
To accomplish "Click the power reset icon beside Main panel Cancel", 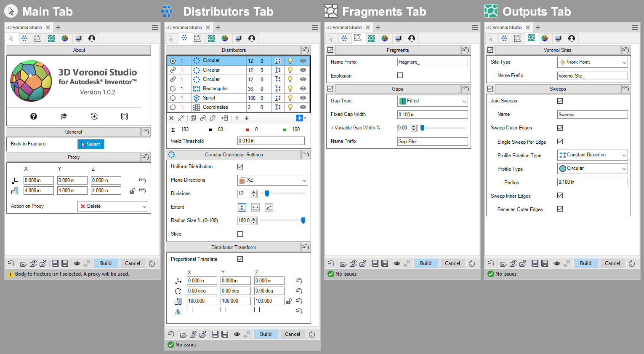I will click(x=152, y=264).
